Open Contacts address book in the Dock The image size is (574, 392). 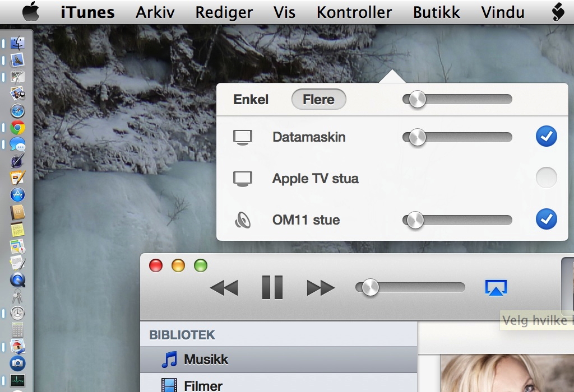[17, 212]
